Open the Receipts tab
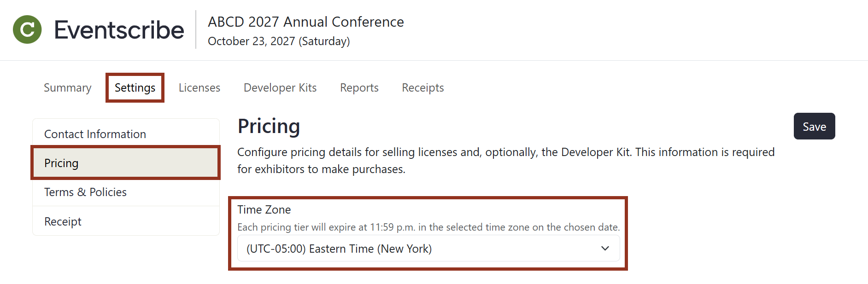Image resolution: width=868 pixels, height=284 pixels. pyautogui.click(x=422, y=87)
